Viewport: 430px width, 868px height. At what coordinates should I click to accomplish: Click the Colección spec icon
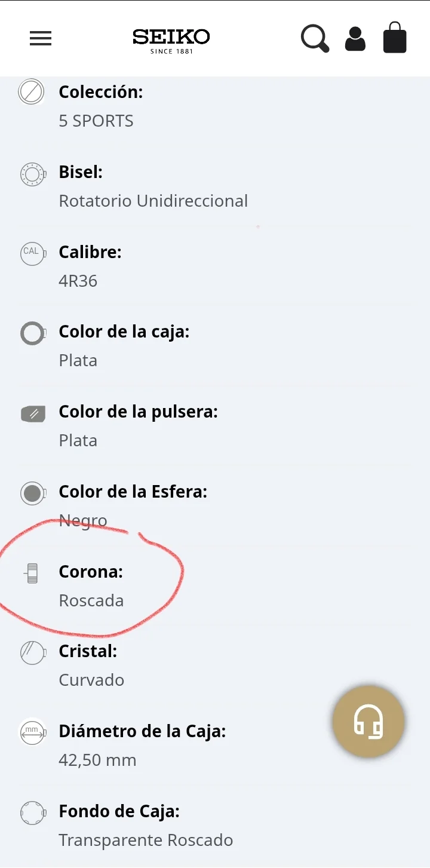(32, 93)
